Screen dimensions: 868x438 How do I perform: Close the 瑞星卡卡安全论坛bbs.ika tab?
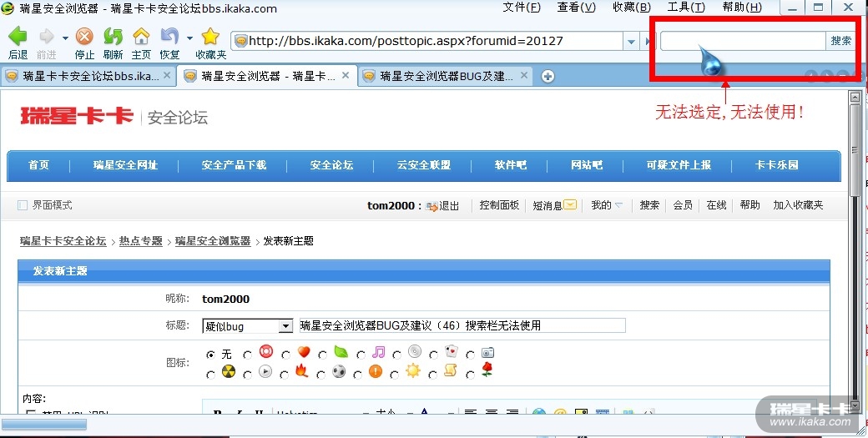(x=167, y=76)
